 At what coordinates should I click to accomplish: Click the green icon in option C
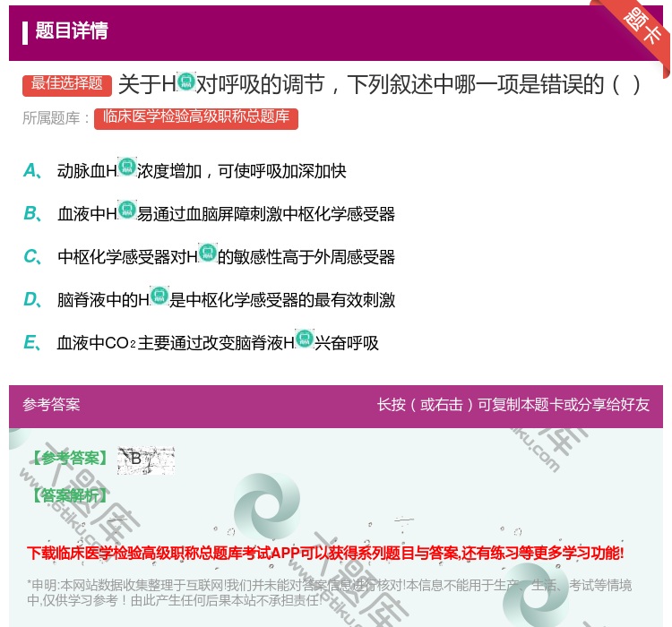208,253
